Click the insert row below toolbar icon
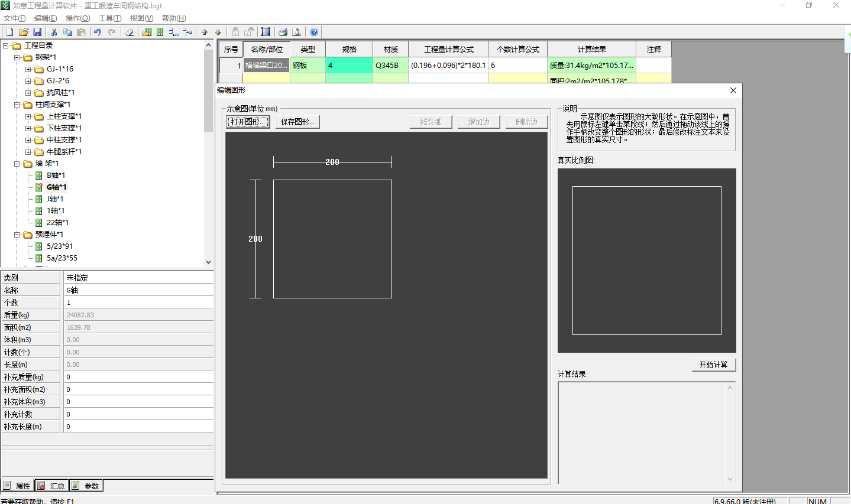The height and width of the screenshot is (504, 851). 173,32
